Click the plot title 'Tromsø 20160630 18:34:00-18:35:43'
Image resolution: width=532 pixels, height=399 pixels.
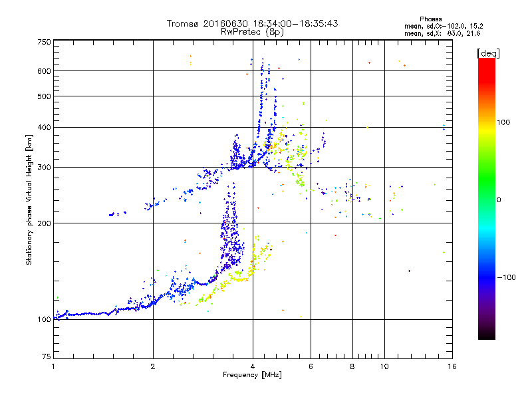pyautogui.click(x=252, y=23)
